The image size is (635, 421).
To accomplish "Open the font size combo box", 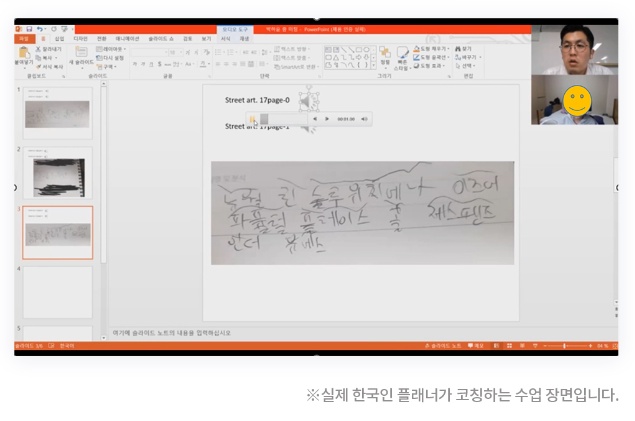I will (x=175, y=53).
